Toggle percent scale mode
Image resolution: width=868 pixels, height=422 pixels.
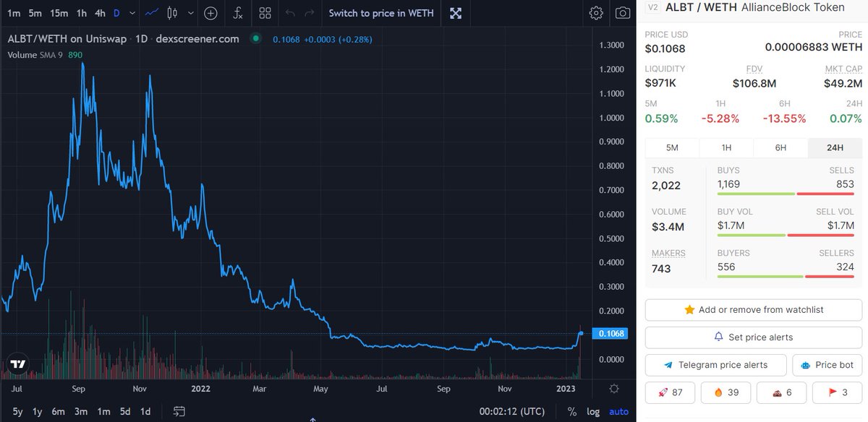[x=573, y=411]
